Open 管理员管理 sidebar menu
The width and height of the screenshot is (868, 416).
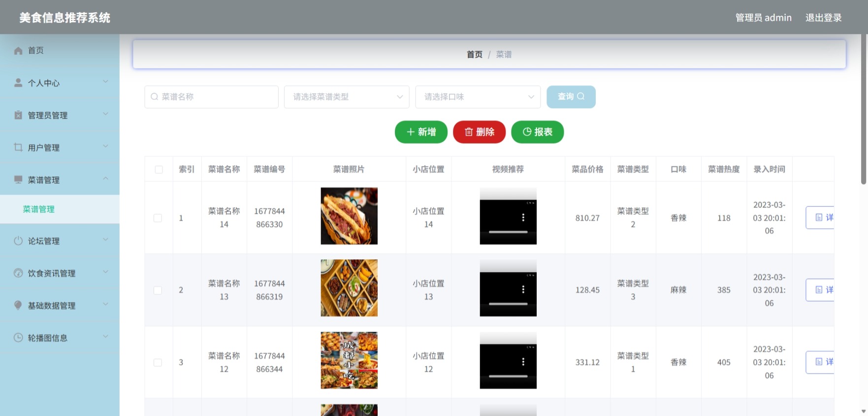60,115
